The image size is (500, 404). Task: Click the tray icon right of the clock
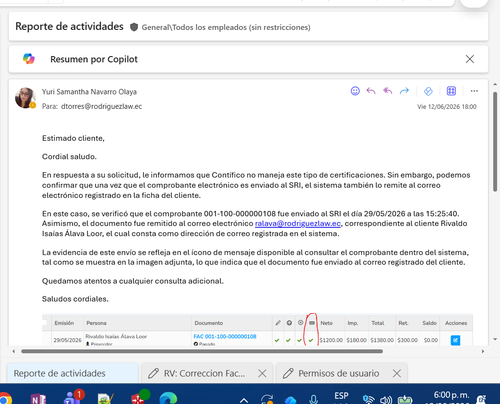tap(481, 399)
